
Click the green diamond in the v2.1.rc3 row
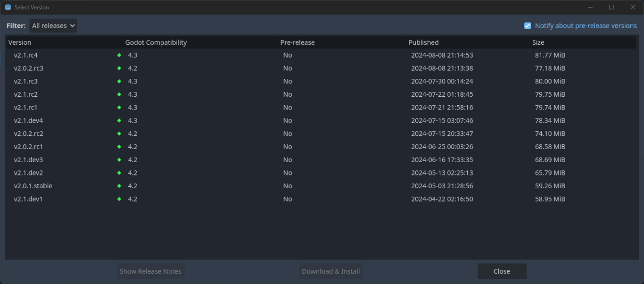[119, 81]
